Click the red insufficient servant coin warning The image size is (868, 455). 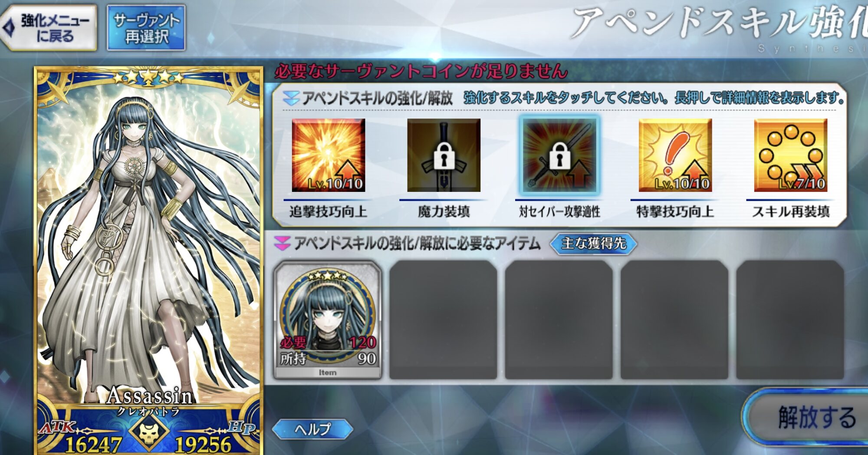(x=421, y=71)
